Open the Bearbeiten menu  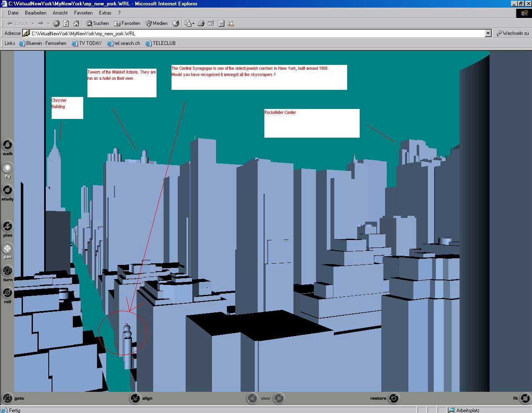[x=36, y=13]
